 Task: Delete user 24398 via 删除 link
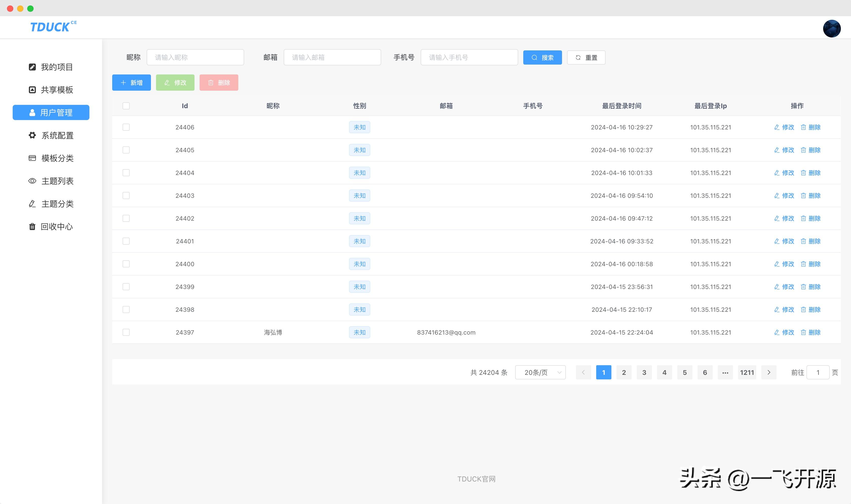[x=810, y=309]
